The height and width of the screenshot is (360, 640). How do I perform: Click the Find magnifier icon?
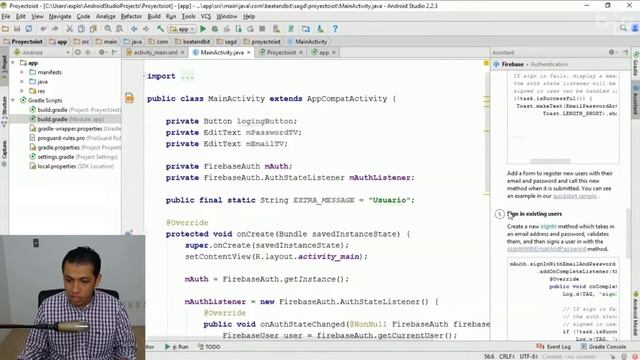108,29
